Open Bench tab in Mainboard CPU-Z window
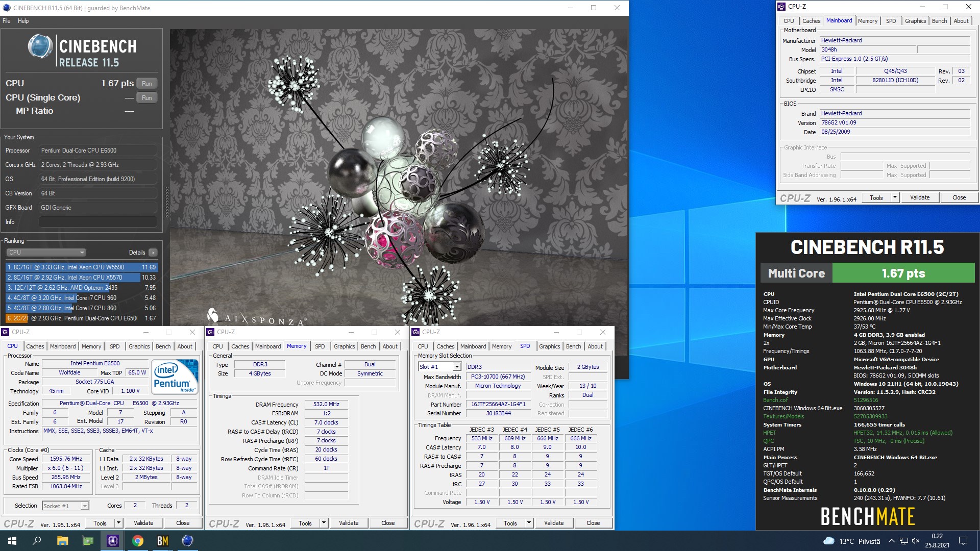This screenshot has width=980, height=551. (x=939, y=21)
